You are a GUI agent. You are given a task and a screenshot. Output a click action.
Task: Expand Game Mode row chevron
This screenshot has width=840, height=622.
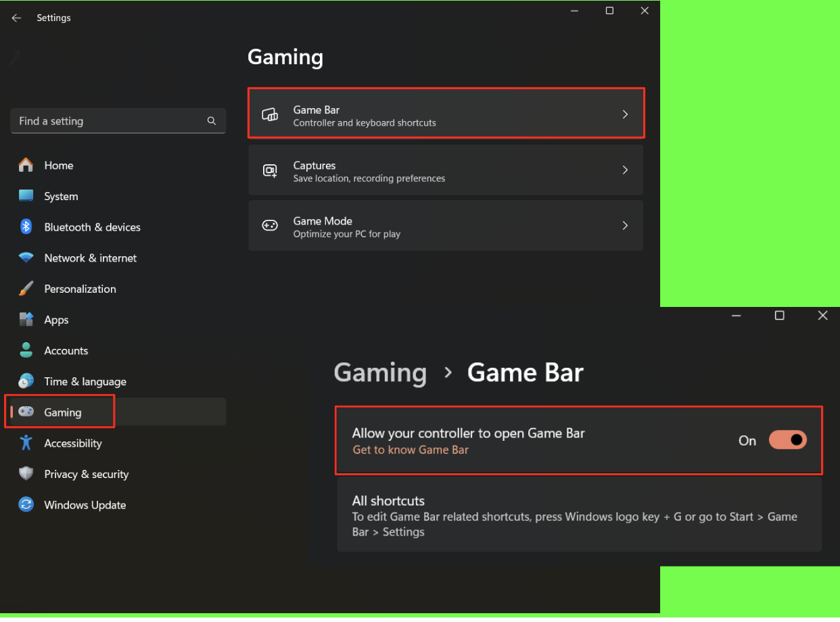pyautogui.click(x=625, y=226)
